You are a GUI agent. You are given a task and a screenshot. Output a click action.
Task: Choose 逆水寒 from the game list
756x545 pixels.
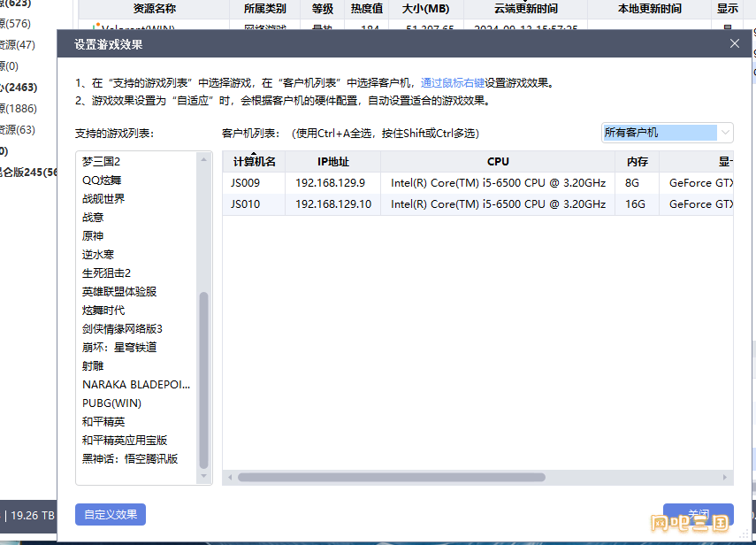tap(98, 255)
